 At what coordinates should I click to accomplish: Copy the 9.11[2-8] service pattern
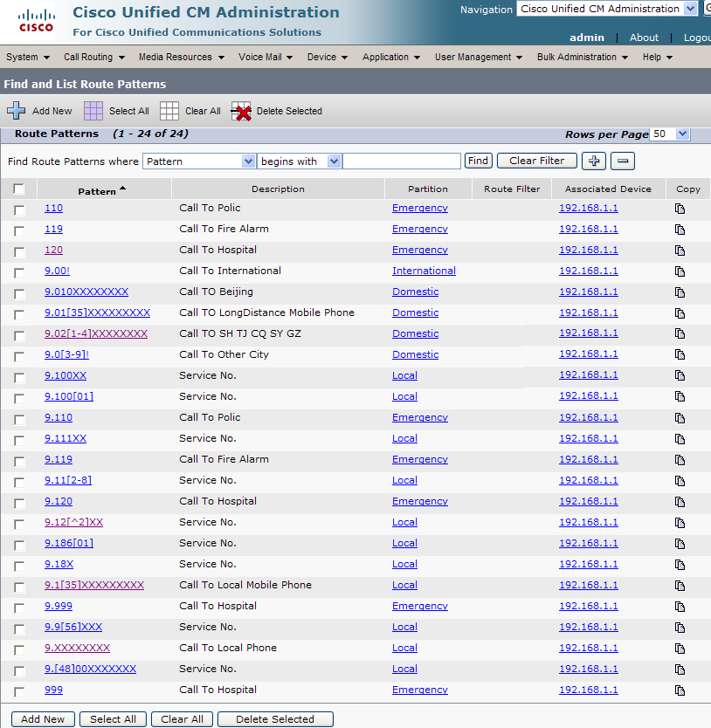(680, 481)
